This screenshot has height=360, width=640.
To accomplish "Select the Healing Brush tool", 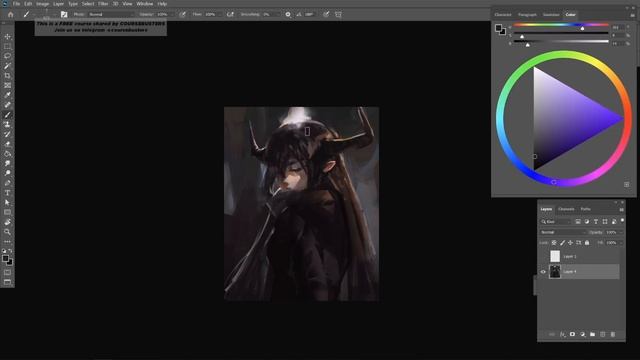I will 7,105.
